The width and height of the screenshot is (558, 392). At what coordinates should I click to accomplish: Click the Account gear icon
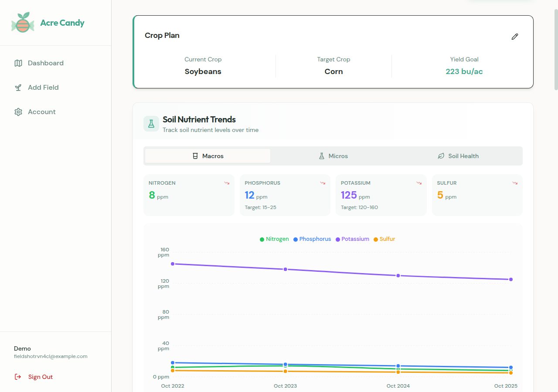tap(18, 112)
